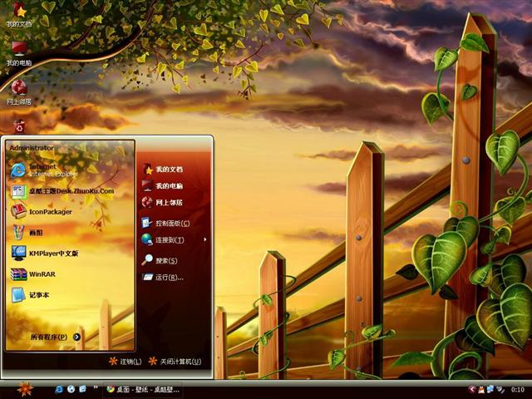This screenshot has height=399, width=532.
Task: Launch Internet Explorer from the Start menu
Action: pos(44,170)
